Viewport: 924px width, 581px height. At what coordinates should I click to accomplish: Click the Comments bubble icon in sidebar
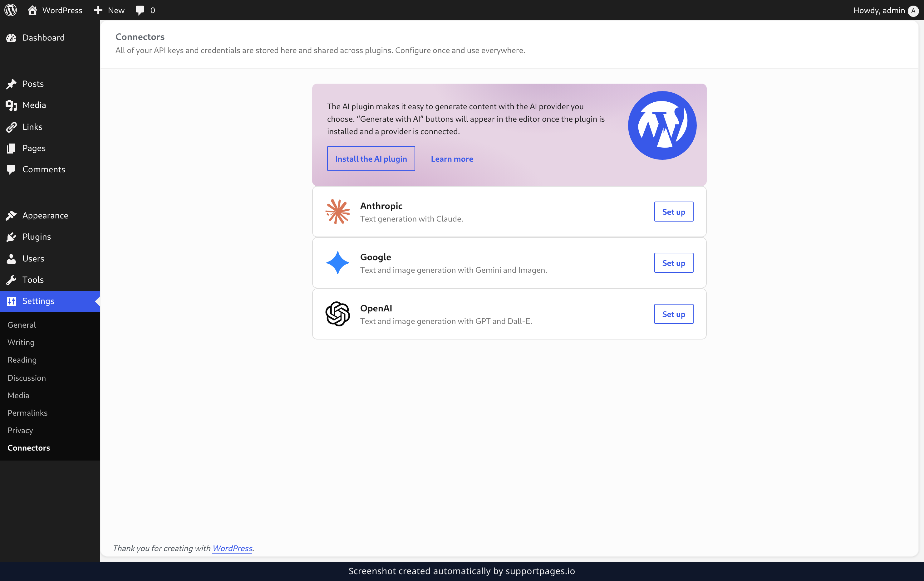click(11, 169)
